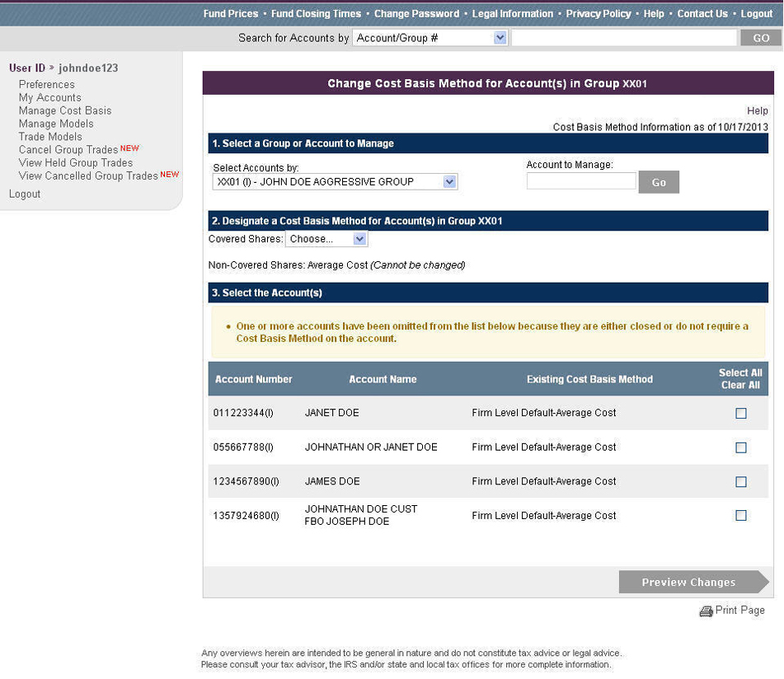The width and height of the screenshot is (784, 679).
Task: Open the Help link below the page title
Action: pyautogui.click(x=758, y=111)
